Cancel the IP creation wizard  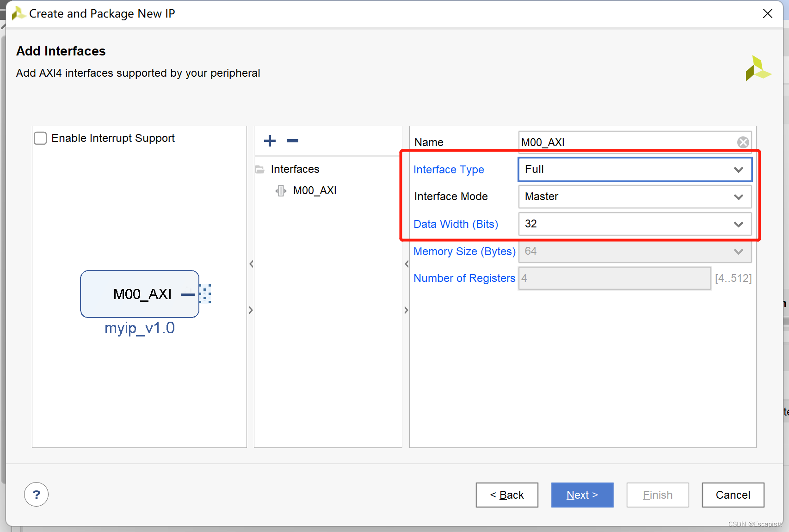pyautogui.click(x=733, y=495)
